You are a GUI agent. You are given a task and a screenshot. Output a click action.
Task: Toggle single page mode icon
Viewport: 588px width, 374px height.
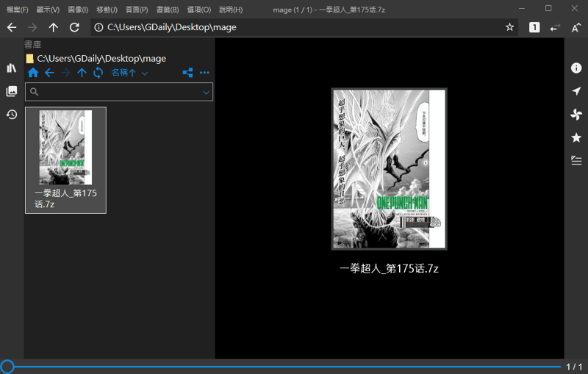pyautogui.click(x=534, y=27)
